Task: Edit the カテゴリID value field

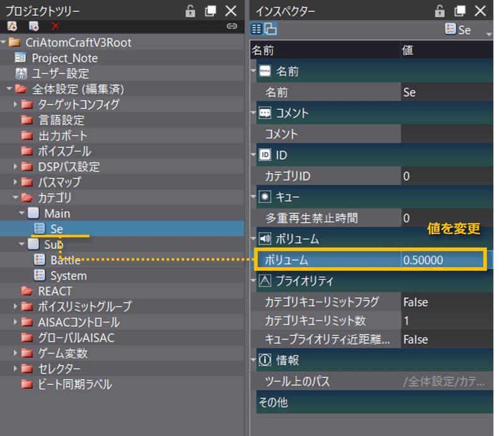Action: (x=447, y=176)
